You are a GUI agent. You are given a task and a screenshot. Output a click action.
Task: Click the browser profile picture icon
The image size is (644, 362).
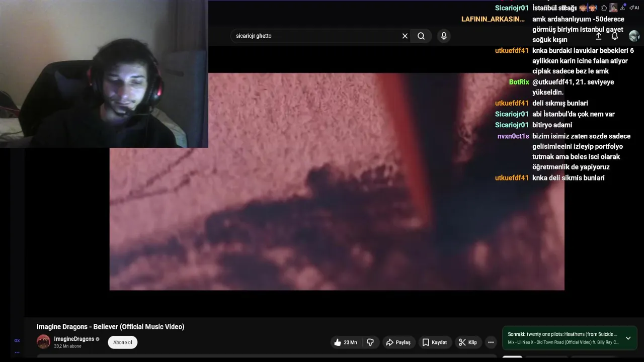pyautogui.click(x=613, y=8)
